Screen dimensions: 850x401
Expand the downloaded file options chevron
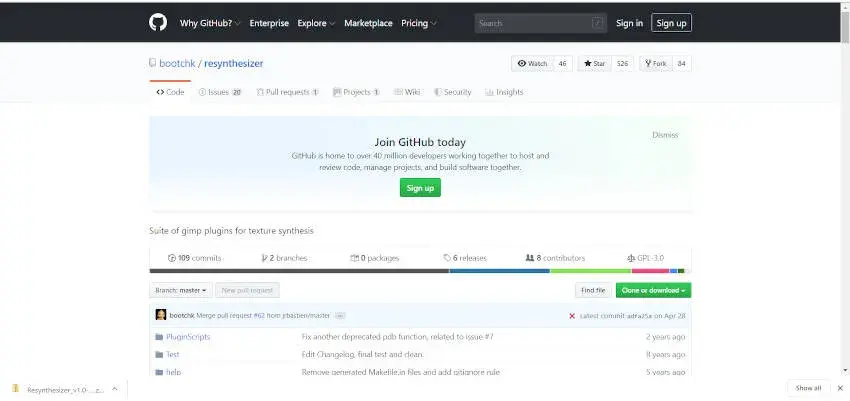pos(114,389)
